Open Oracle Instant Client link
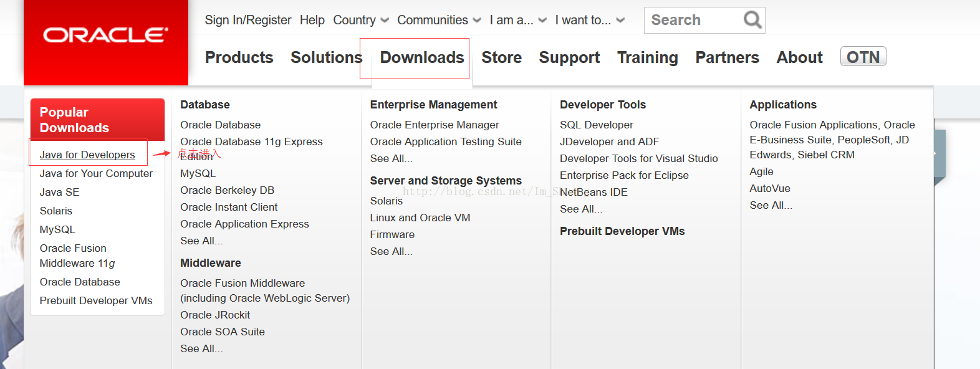This screenshot has height=369, width=980. (x=229, y=207)
